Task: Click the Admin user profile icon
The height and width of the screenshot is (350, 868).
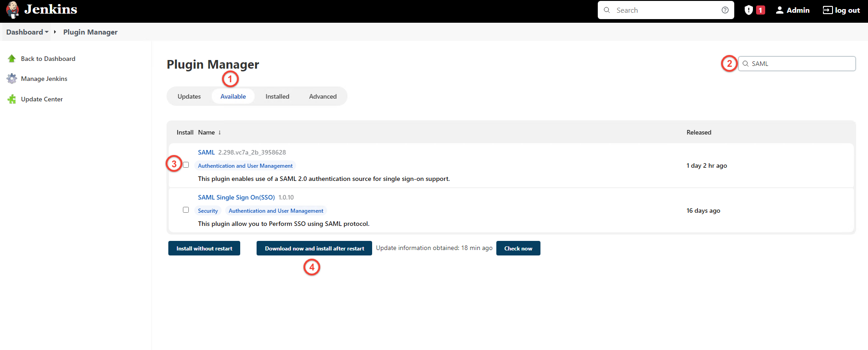Action: pos(779,10)
